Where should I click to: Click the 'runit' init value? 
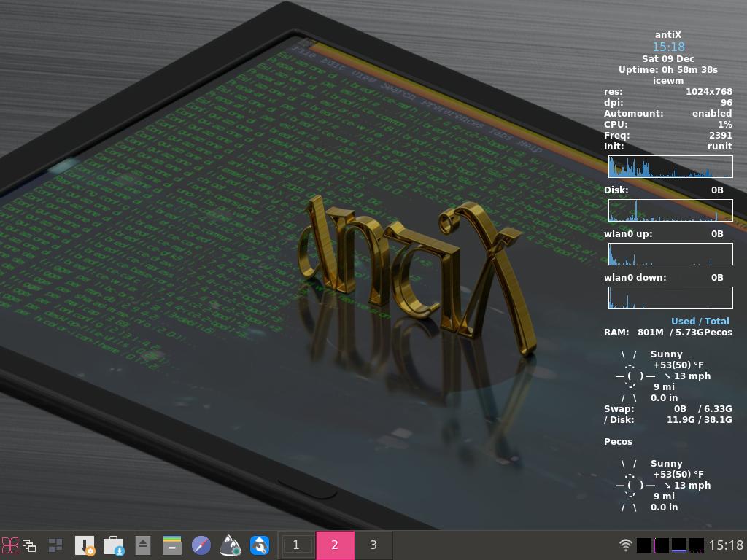click(720, 146)
